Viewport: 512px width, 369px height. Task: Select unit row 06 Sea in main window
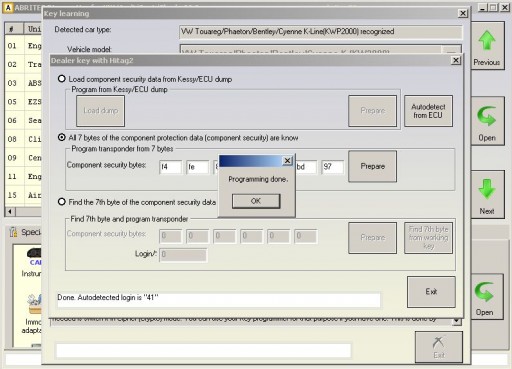click(x=23, y=120)
